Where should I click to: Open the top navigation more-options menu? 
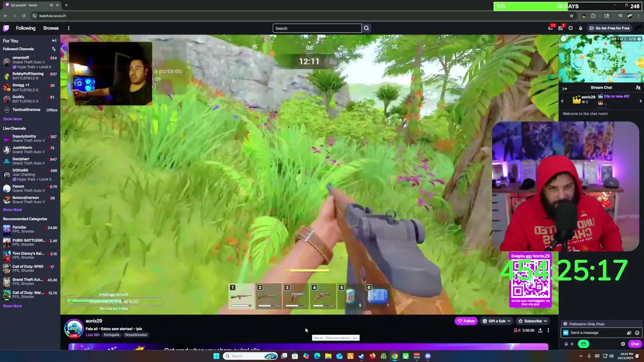click(x=68, y=28)
